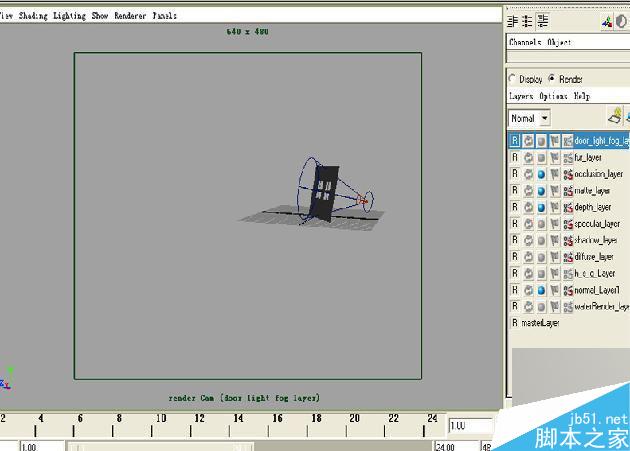
Task: Select the normal_Layer1 name
Action: tap(597, 290)
